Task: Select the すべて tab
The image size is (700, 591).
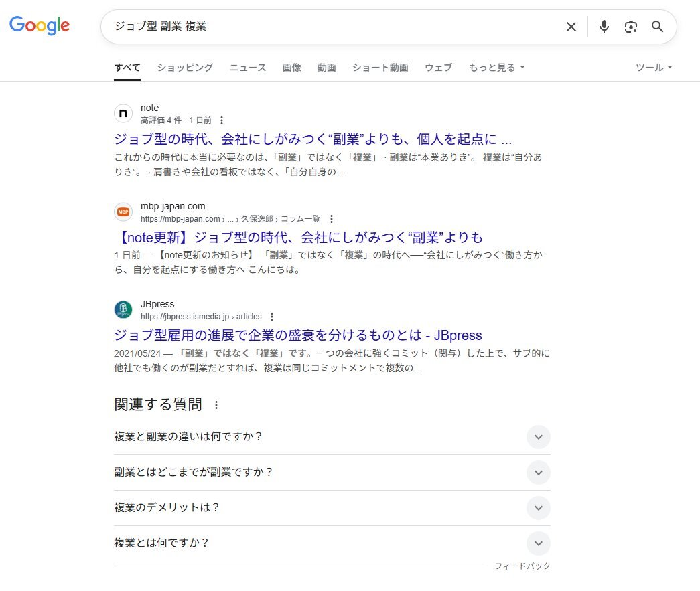Action: [x=127, y=68]
